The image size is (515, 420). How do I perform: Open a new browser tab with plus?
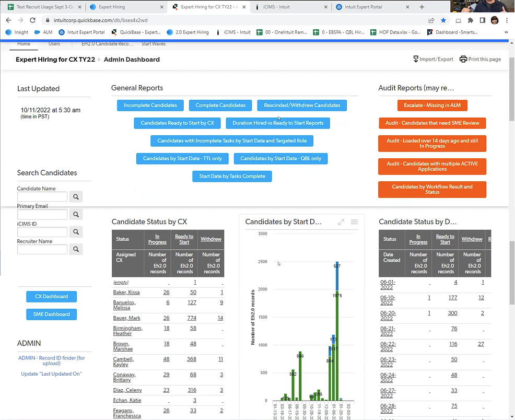tap(422, 7)
